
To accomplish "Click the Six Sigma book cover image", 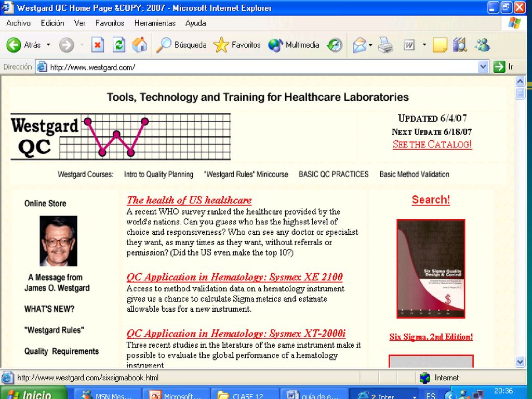I will pos(431,269).
